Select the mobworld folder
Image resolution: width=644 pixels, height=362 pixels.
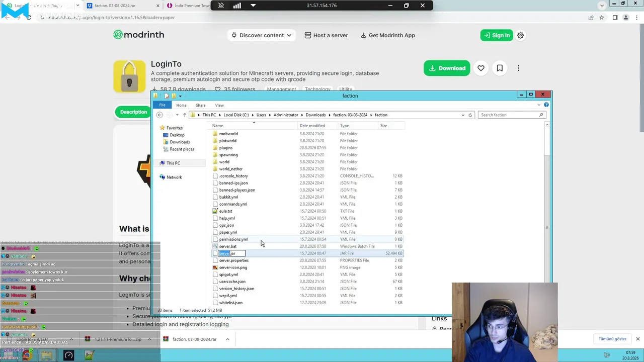coord(228,134)
